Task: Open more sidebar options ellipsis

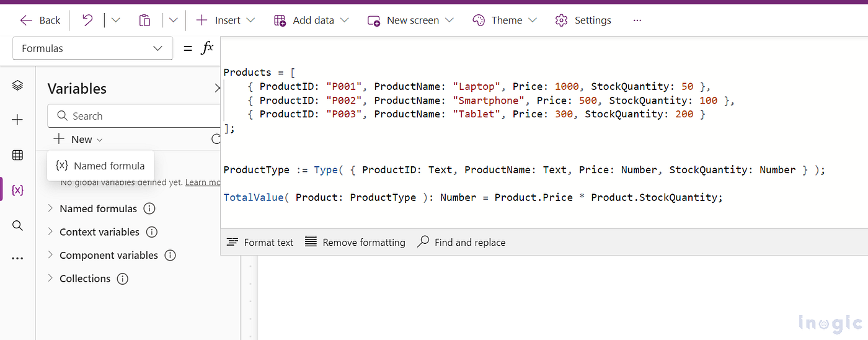Action: coord(17,259)
